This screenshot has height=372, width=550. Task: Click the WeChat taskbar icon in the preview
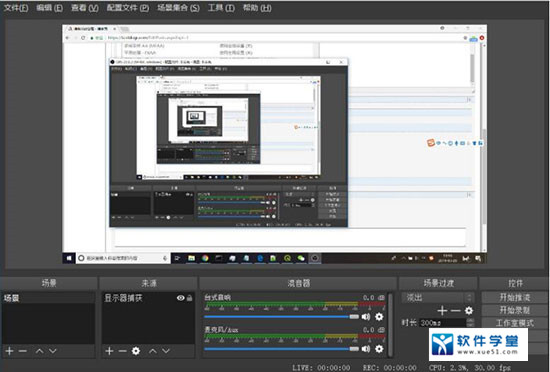click(x=301, y=258)
